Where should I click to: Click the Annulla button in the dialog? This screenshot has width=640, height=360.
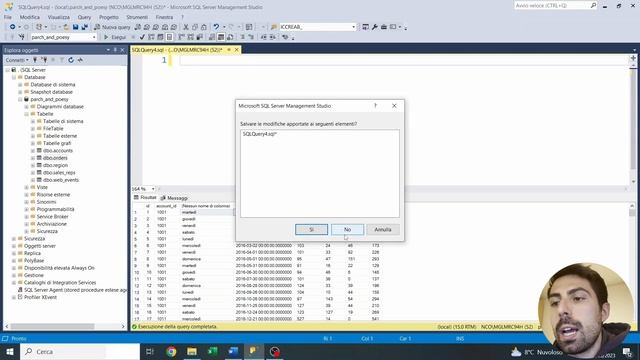pos(383,229)
